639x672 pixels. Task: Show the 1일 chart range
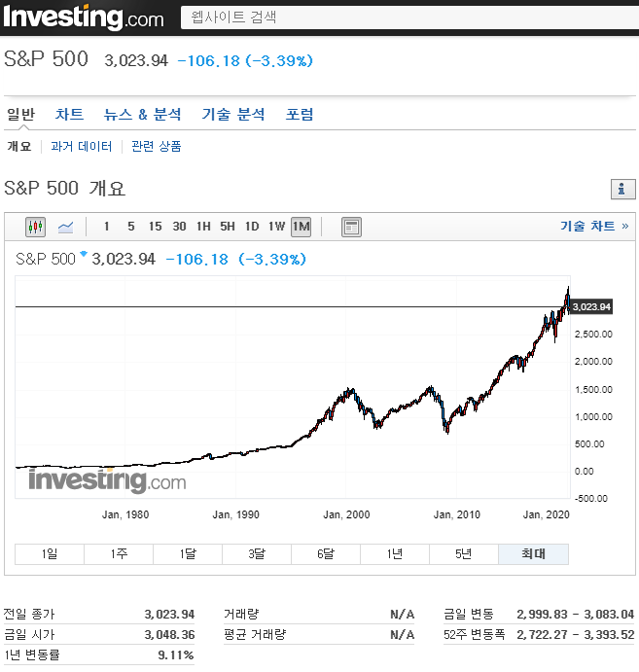(x=50, y=554)
